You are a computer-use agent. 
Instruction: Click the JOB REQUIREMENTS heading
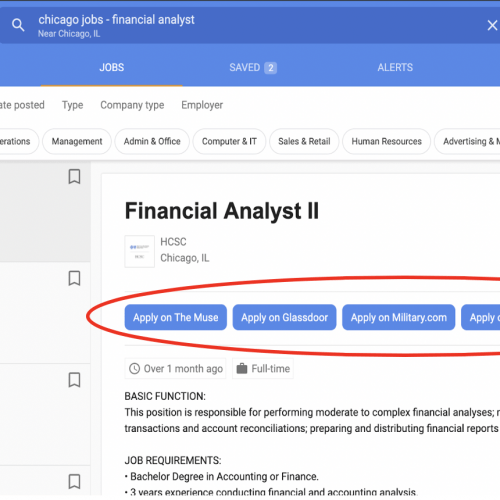click(173, 460)
